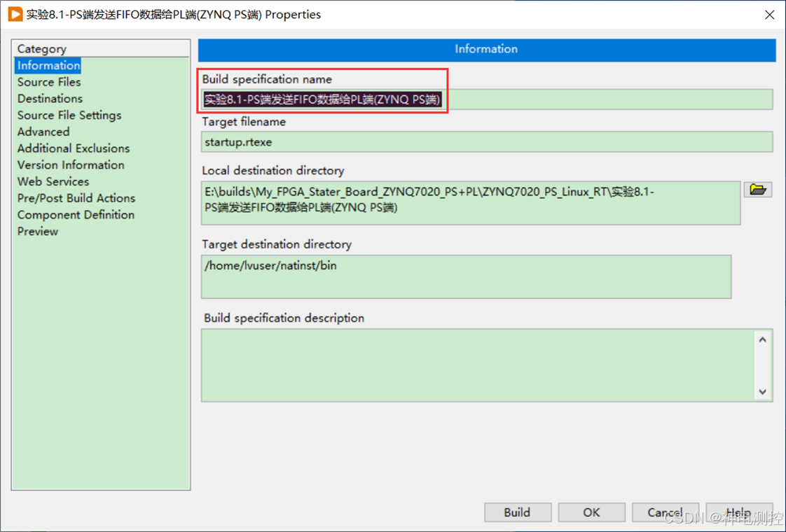The image size is (786, 532).
Task: Select Information category
Action: [x=48, y=65]
